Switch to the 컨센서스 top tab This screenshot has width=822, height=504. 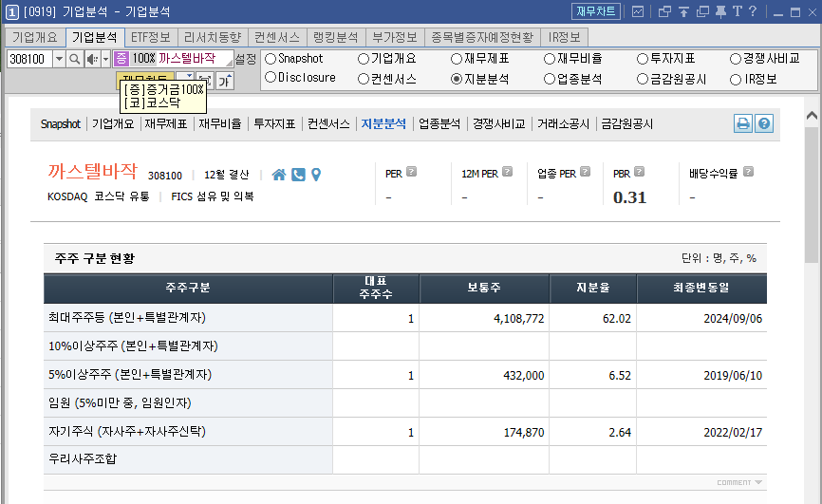coord(277,37)
